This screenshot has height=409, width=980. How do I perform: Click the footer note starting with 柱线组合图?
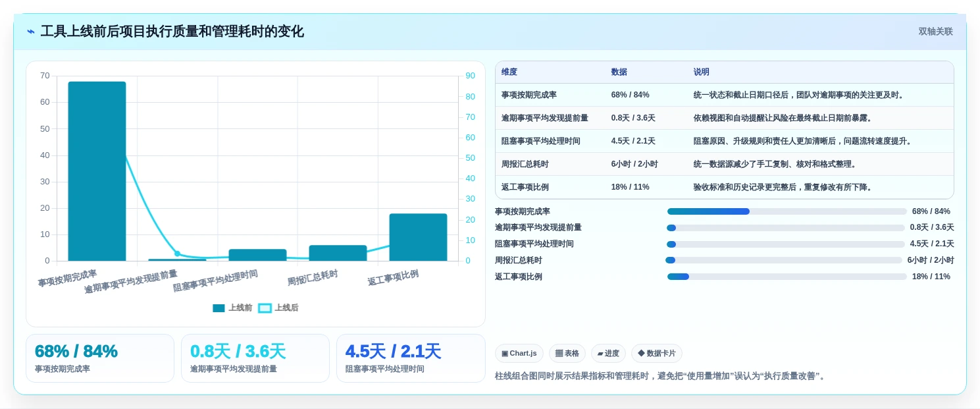[661, 376]
